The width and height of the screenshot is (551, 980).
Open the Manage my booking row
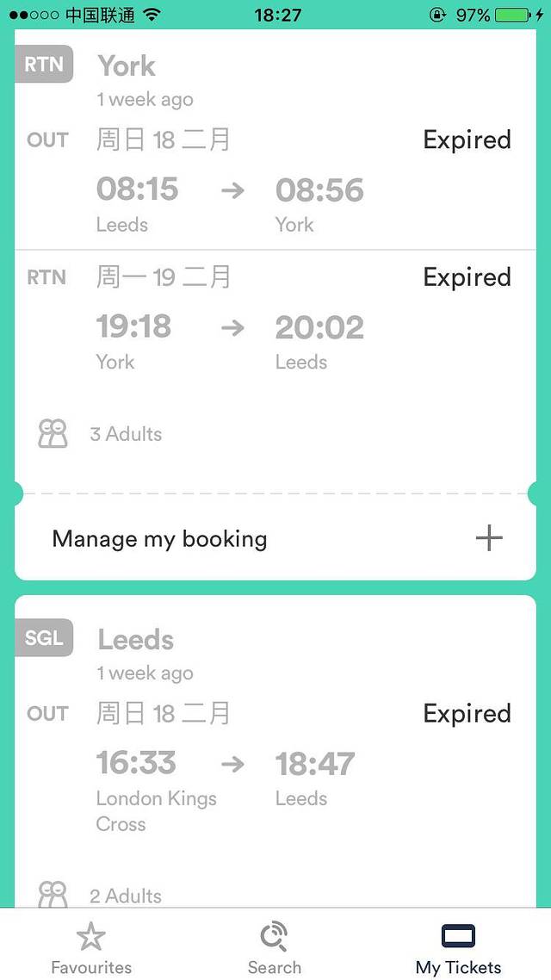pos(160,539)
